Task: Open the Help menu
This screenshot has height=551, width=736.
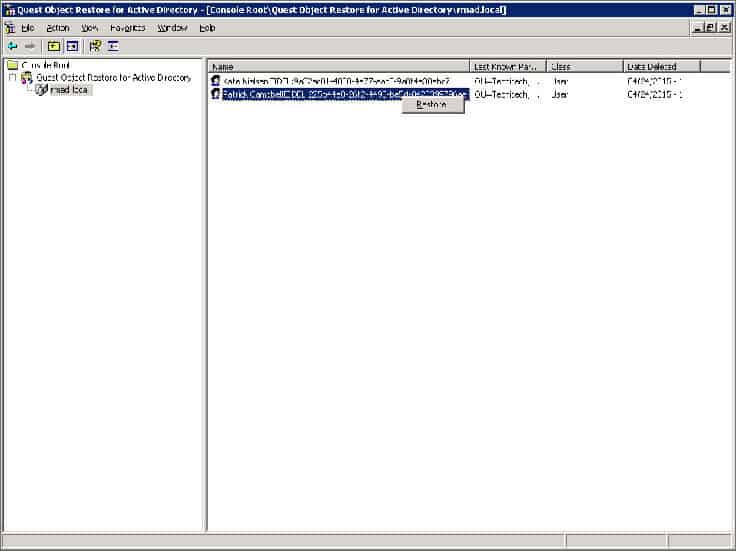Action: 207,28
